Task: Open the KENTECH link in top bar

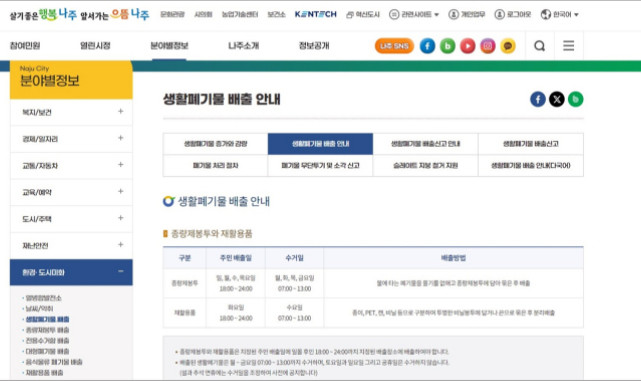Action: click(316, 14)
